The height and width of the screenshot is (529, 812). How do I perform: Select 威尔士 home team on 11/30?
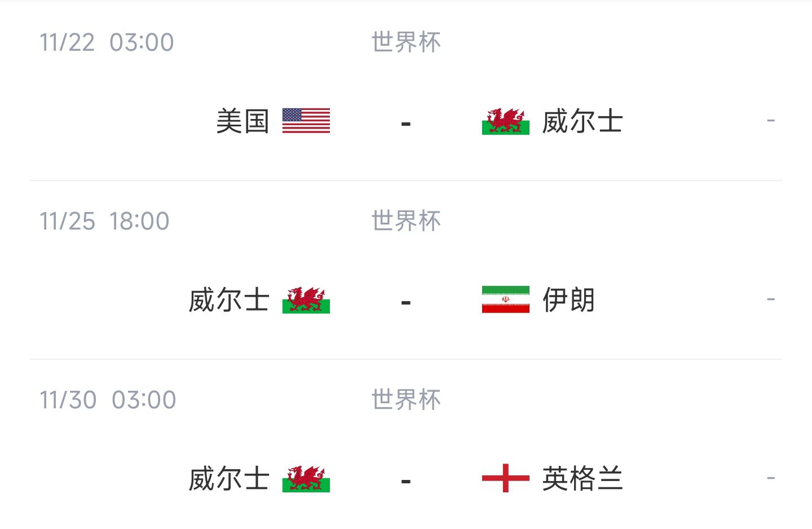(x=229, y=479)
